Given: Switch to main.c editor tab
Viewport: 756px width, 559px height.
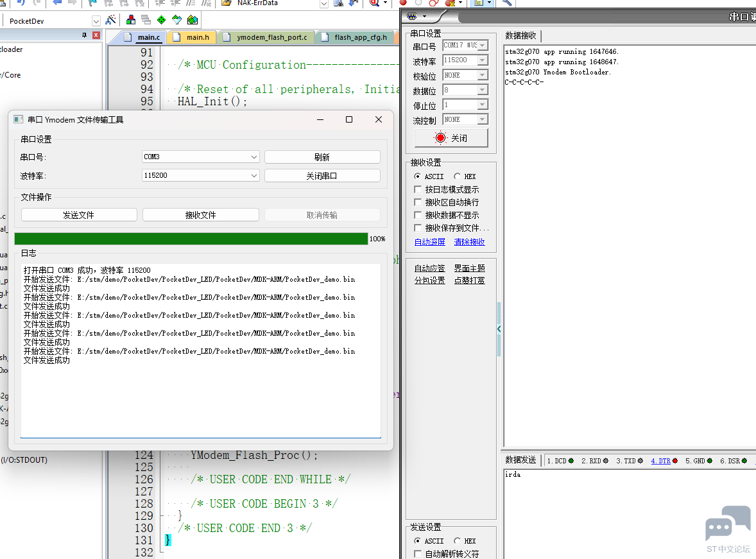Looking at the screenshot, I should click(x=142, y=37).
